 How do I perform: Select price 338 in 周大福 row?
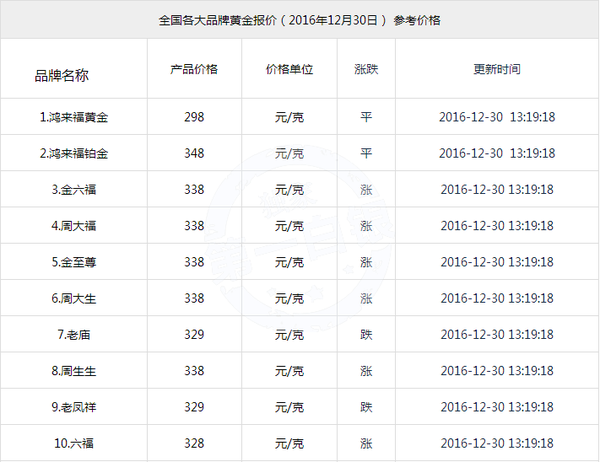[194, 225]
